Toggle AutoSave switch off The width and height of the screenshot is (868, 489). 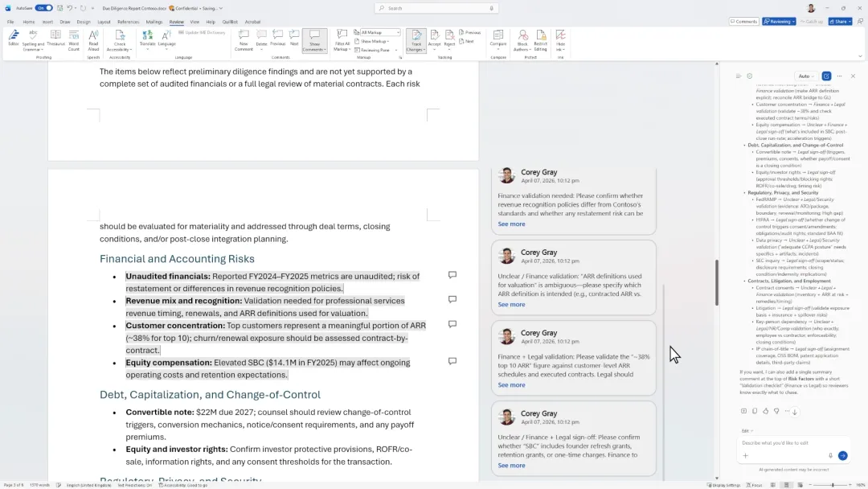pos(43,8)
